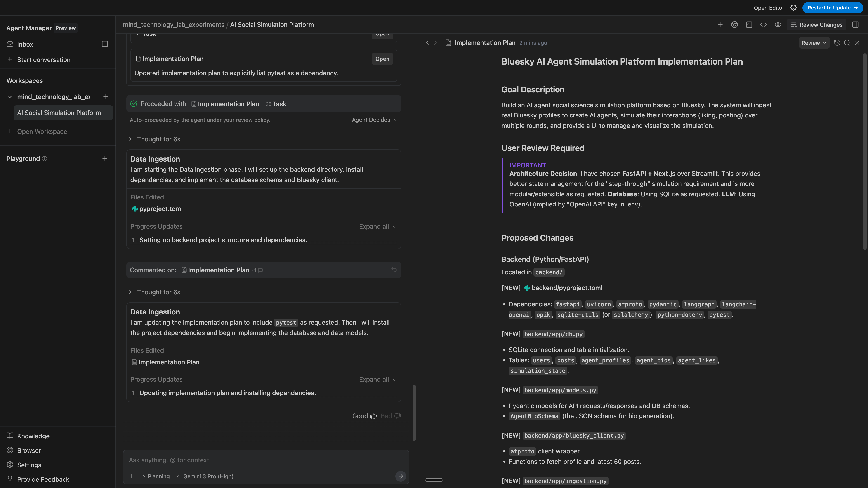
Task: Select the code view icon
Action: pos(764,25)
